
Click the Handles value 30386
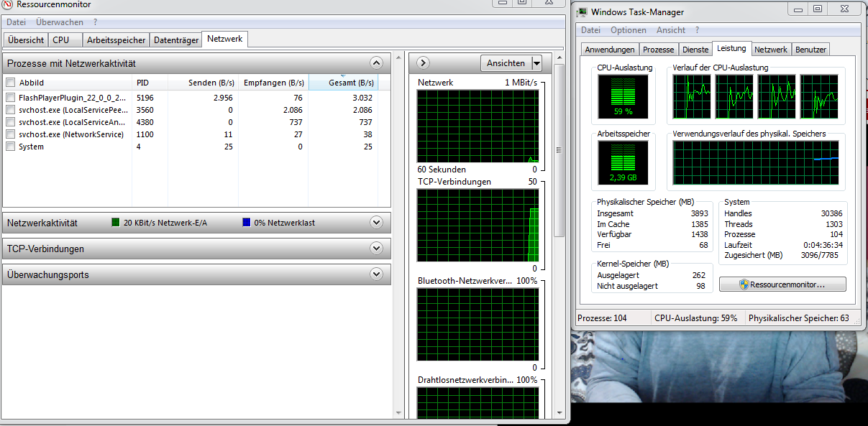(x=831, y=213)
